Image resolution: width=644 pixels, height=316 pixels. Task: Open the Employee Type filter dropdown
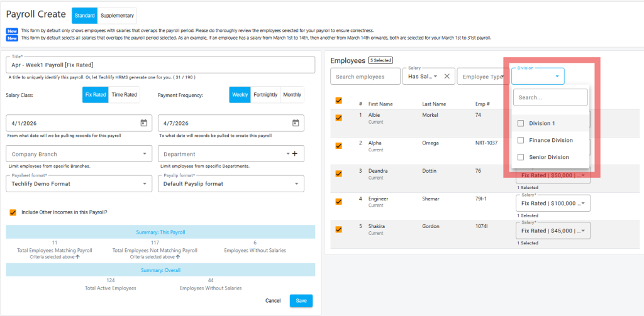coord(483,76)
